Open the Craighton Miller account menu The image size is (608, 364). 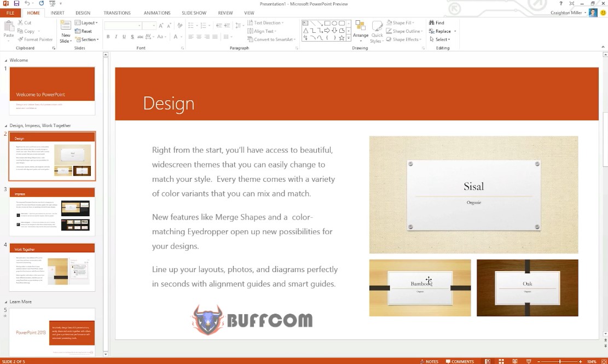568,13
